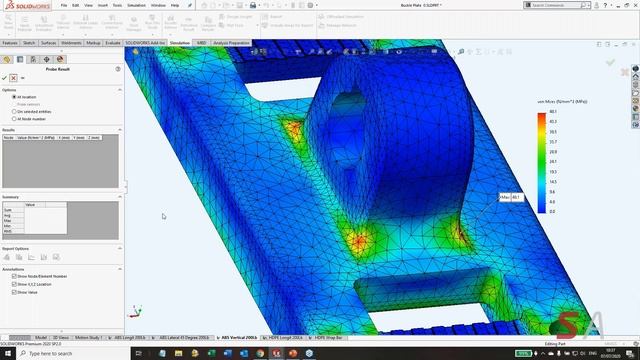Switch to the Evaluate ribbon tab
The width and height of the screenshot is (640, 360).
pyautogui.click(x=113, y=43)
